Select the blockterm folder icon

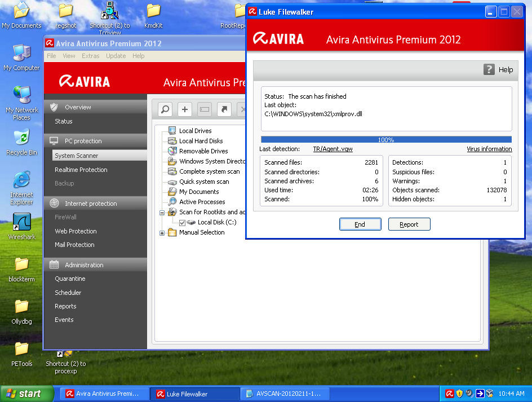click(x=21, y=269)
